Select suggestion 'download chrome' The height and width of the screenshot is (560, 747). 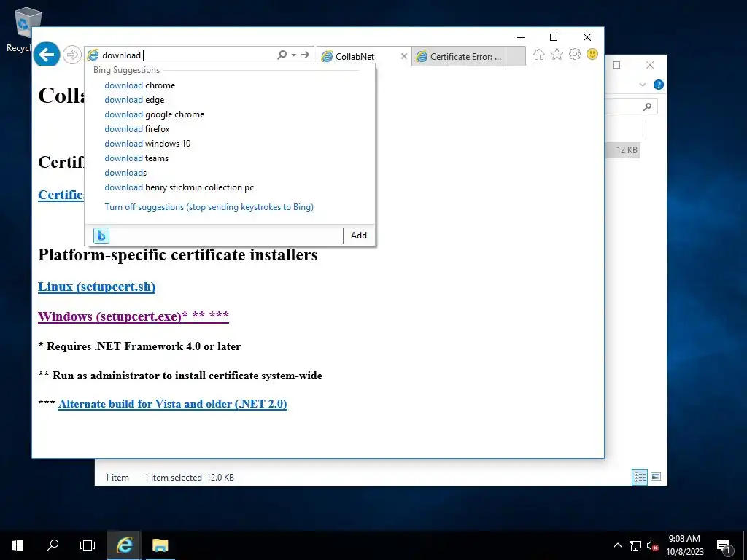[139, 85]
